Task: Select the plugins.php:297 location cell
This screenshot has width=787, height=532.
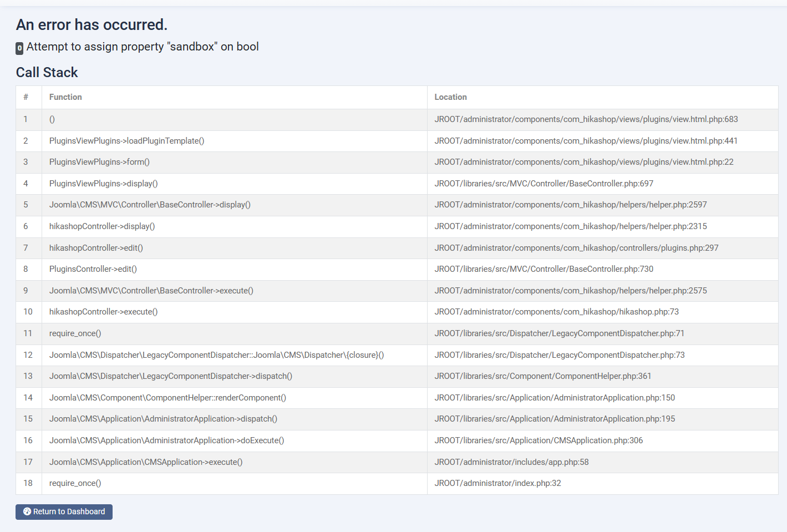Action: (x=576, y=248)
